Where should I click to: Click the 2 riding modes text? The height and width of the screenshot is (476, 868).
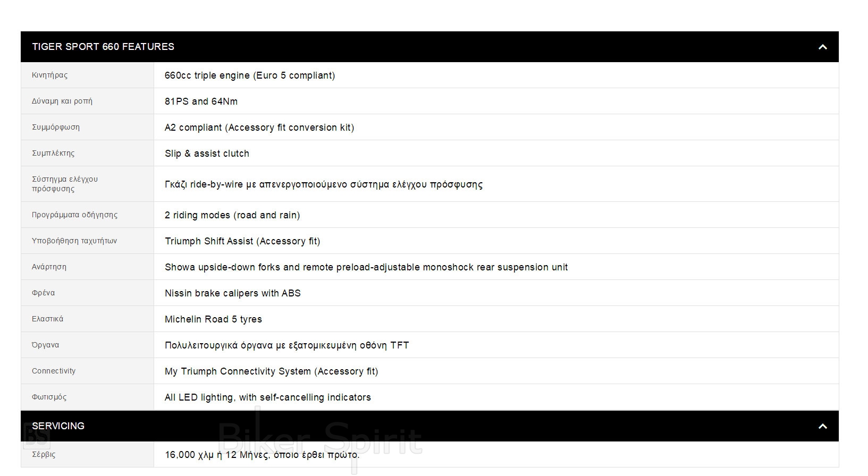[x=232, y=215]
